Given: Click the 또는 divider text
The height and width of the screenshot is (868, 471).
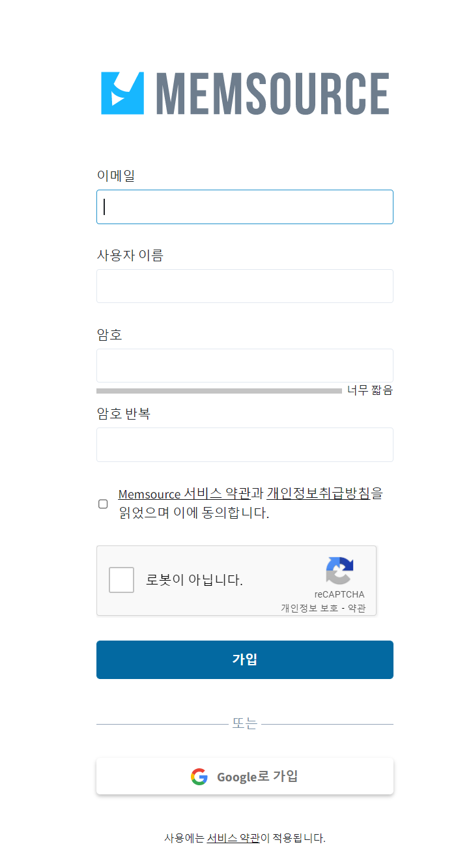Looking at the screenshot, I should (x=244, y=723).
